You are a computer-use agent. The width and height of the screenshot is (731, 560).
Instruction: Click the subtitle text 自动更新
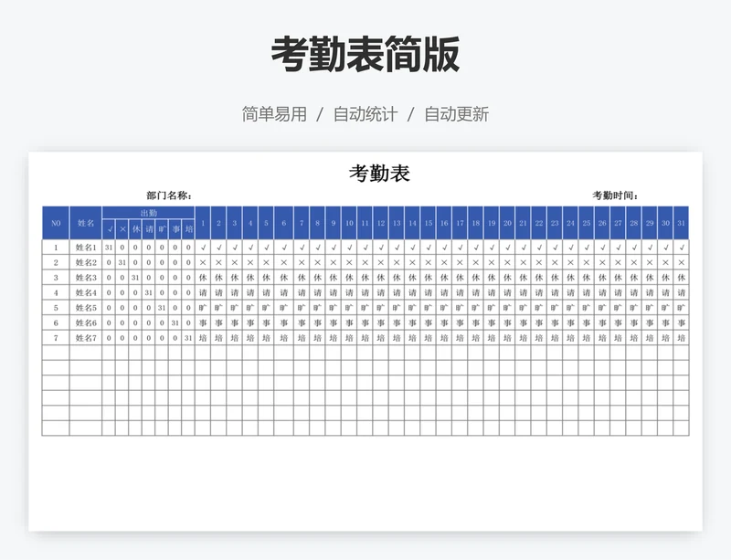[456, 114]
